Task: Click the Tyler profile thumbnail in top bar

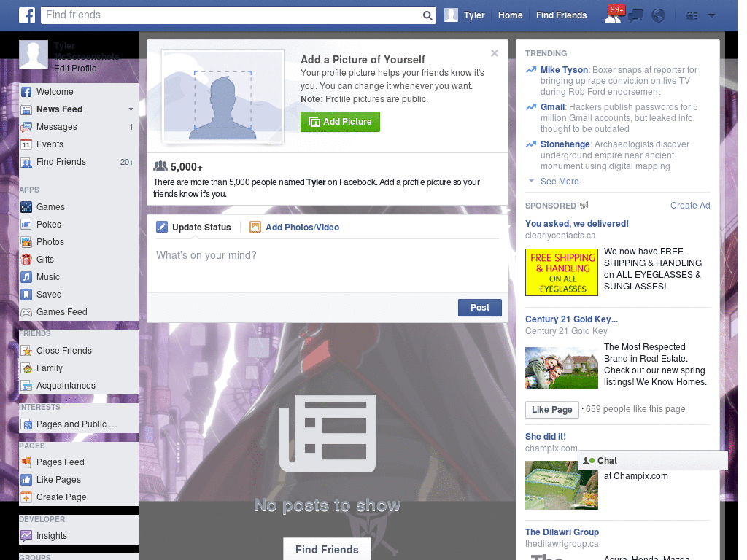Action: (451, 15)
